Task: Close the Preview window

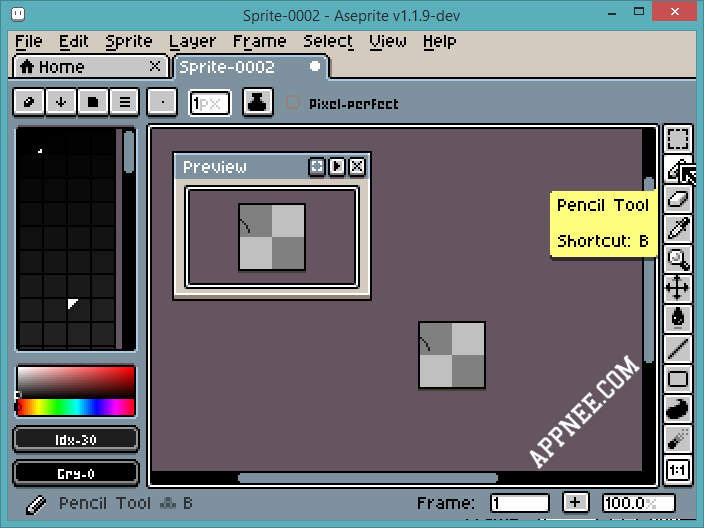Action: 357,167
